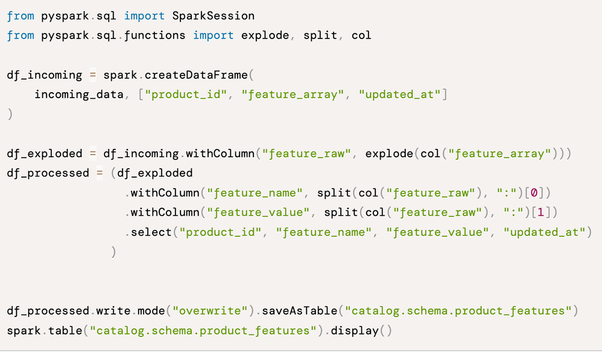Place cursor on the createDataFrame method

coord(196,75)
